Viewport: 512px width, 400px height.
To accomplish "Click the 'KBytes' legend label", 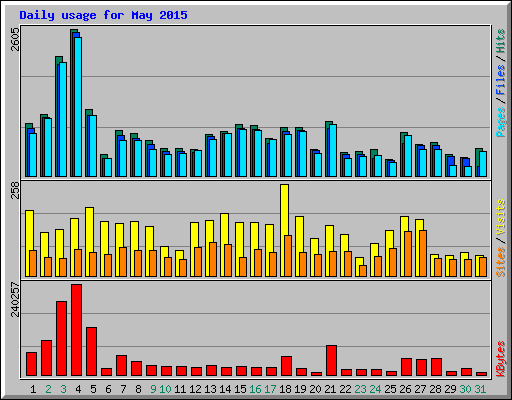I will coord(500,359).
